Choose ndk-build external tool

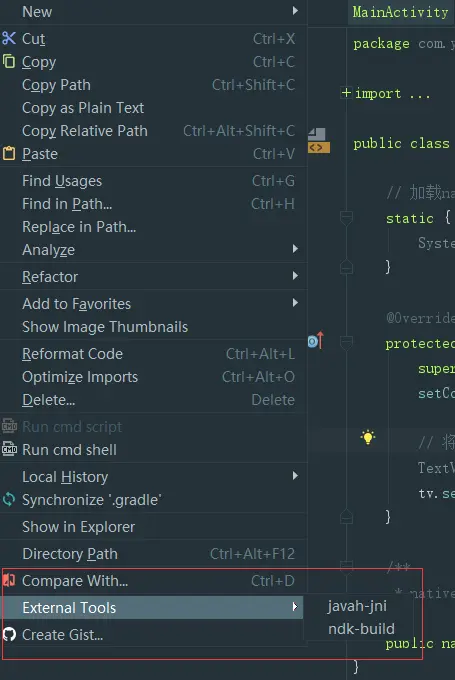[361, 628]
